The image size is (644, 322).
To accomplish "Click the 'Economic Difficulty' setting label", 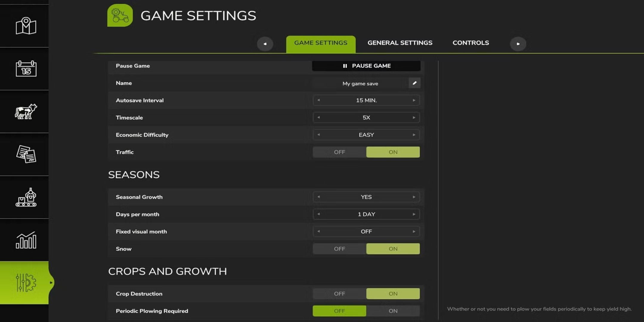I will 142,135.
